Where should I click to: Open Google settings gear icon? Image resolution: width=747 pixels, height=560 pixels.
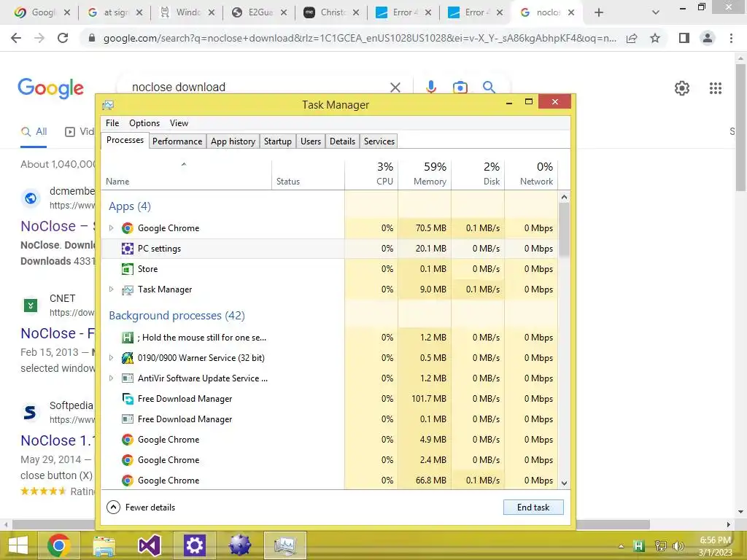(x=682, y=88)
